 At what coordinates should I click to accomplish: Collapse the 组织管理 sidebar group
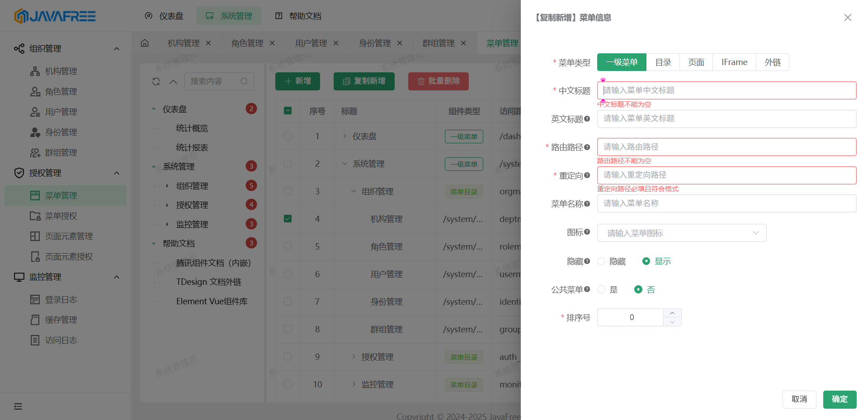click(x=117, y=49)
